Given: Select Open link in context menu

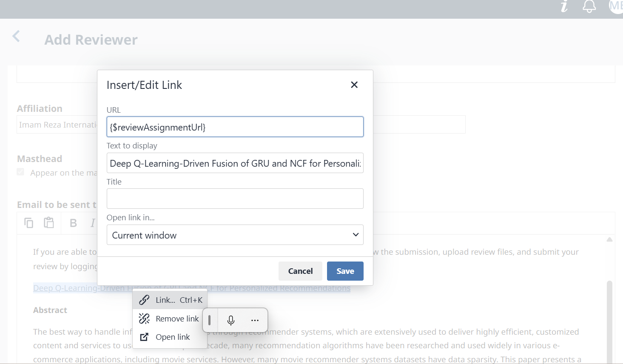Looking at the screenshot, I should tap(170, 337).
